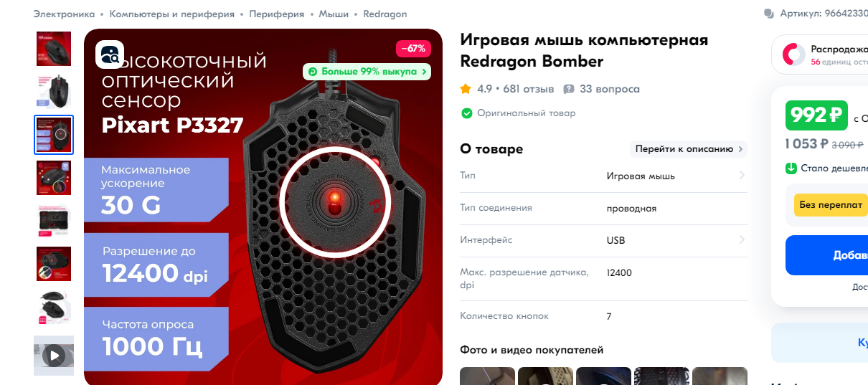Expand the "Тип" attribute chevron
Viewport: 868px width, 385px height.
742,176
